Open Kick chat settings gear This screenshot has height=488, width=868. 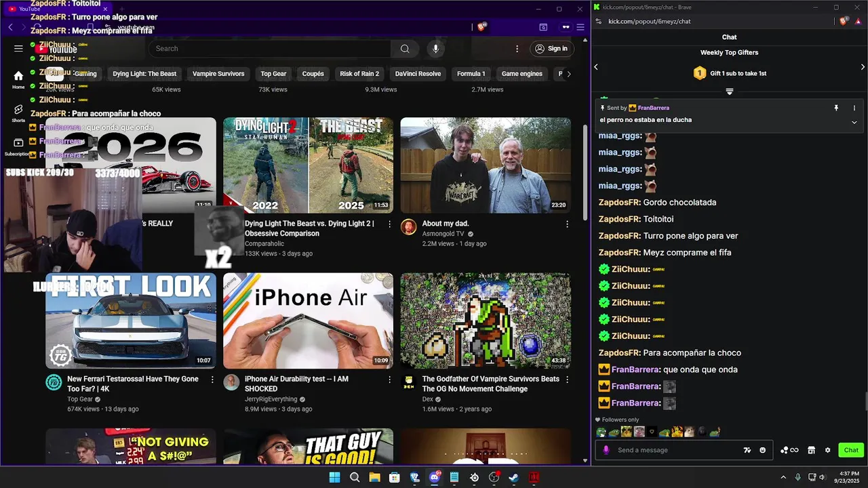827,450
